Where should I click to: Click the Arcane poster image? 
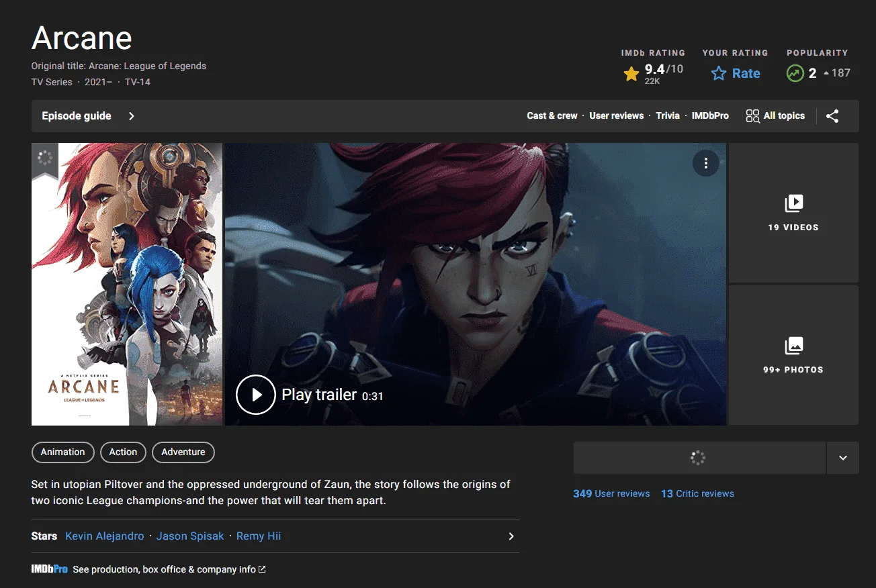pos(127,284)
